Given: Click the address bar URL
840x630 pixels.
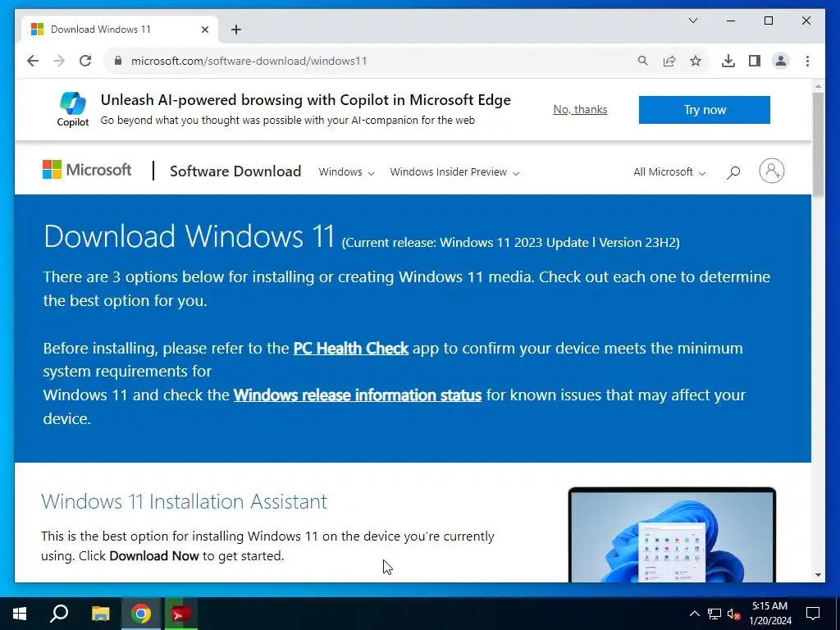Looking at the screenshot, I should (x=249, y=61).
